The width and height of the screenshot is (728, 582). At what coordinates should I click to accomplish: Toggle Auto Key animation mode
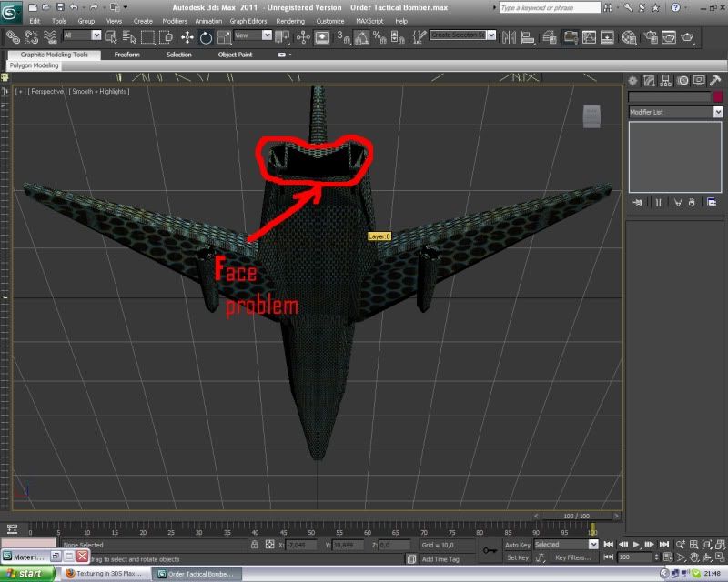pyautogui.click(x=517, y=545)
